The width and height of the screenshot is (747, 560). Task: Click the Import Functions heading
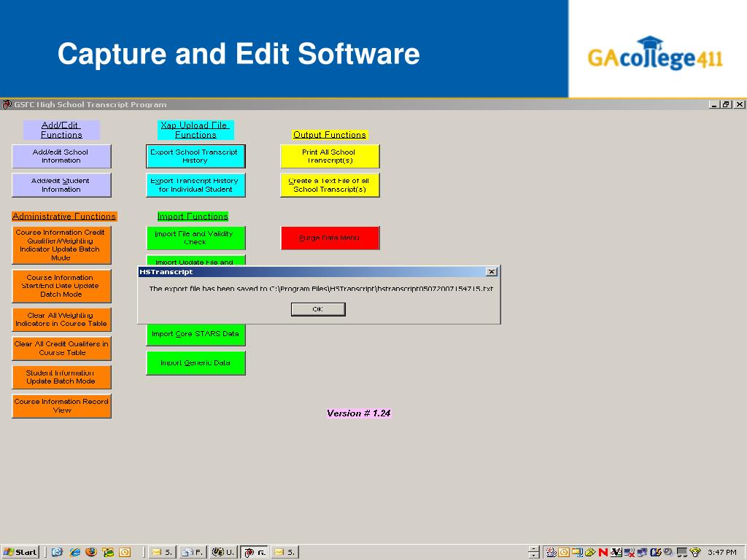coord(193,216)
